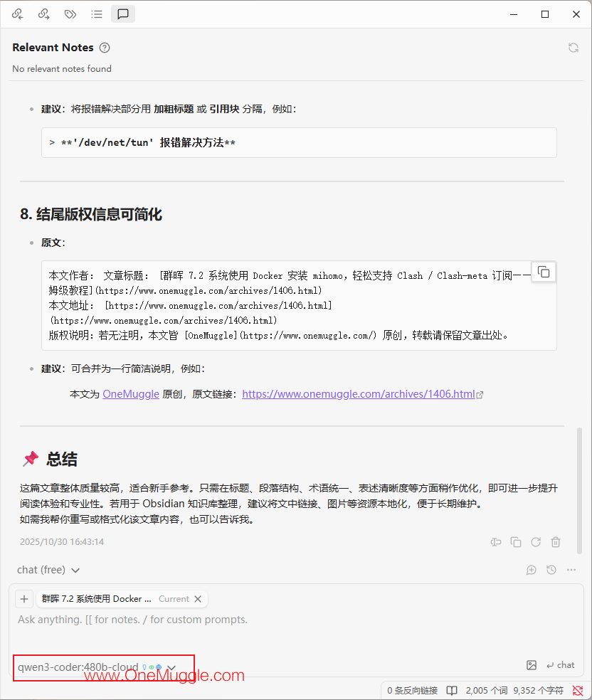Start a new chat

(x=532, y=570)
